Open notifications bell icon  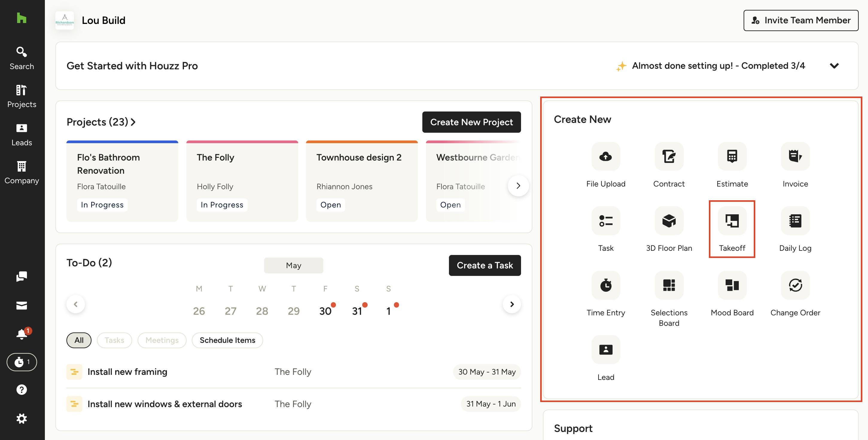click(22, 334)
